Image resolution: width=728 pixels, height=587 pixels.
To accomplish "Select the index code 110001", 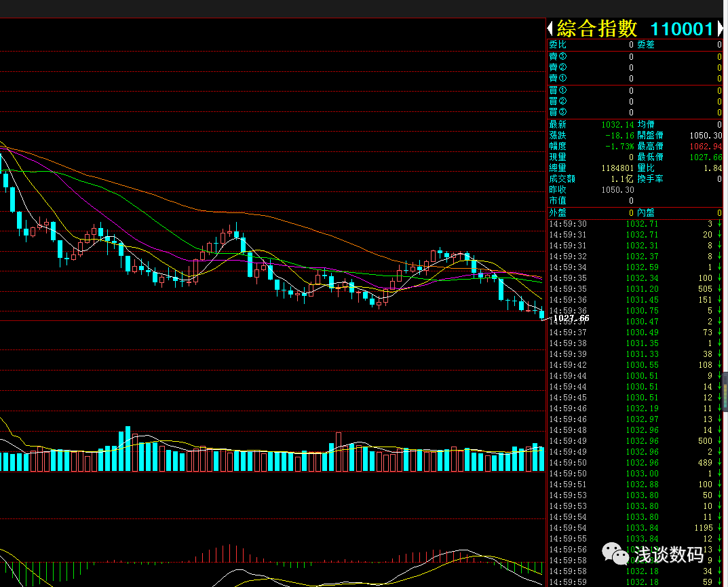I will pos(681,29).
